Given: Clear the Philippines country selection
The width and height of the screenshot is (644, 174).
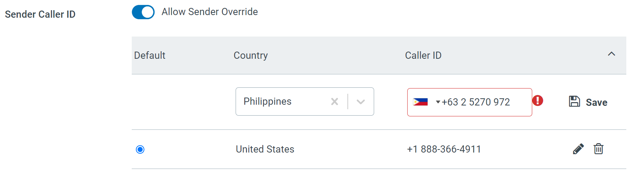Looking at the screenshot, I should [x=335, y=101].
